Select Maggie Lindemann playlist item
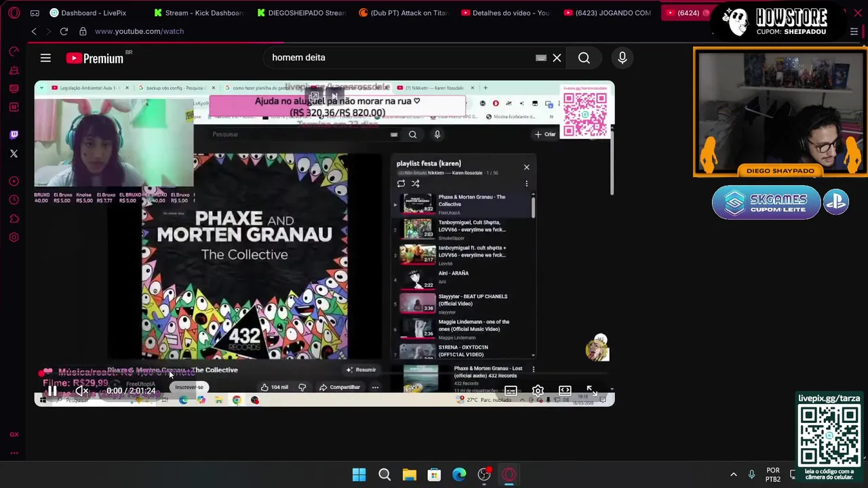 (462, 329)
